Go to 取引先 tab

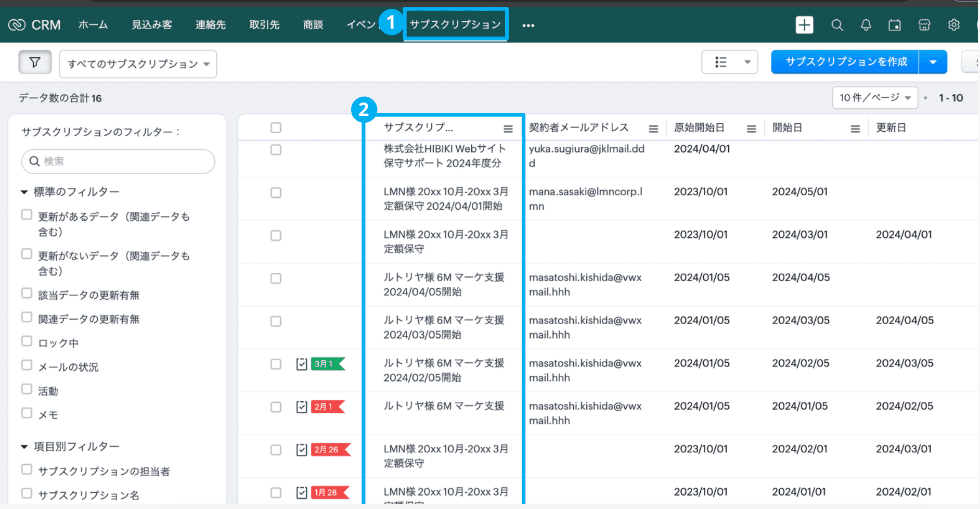[264, 24]
